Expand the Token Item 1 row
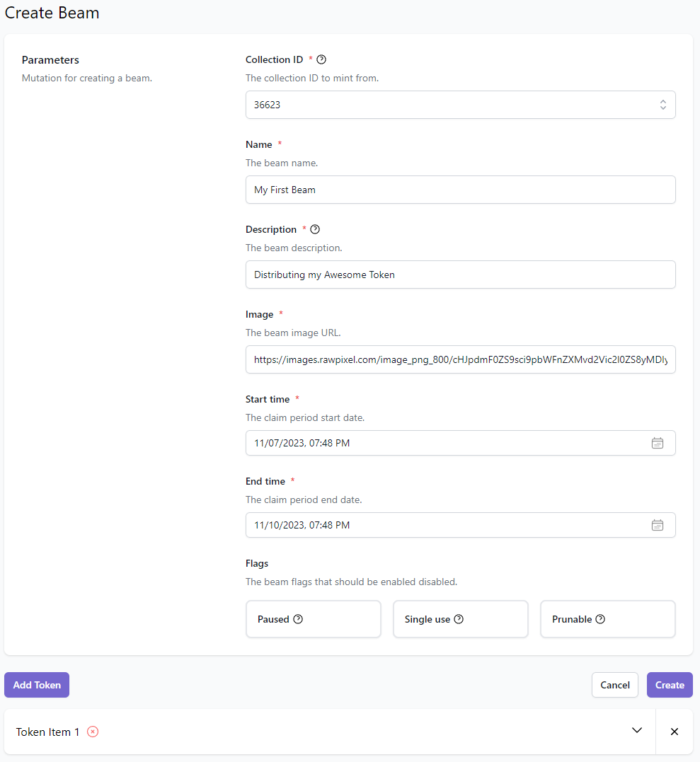Viewport: 700px width, 762px height. click(330, 732)
